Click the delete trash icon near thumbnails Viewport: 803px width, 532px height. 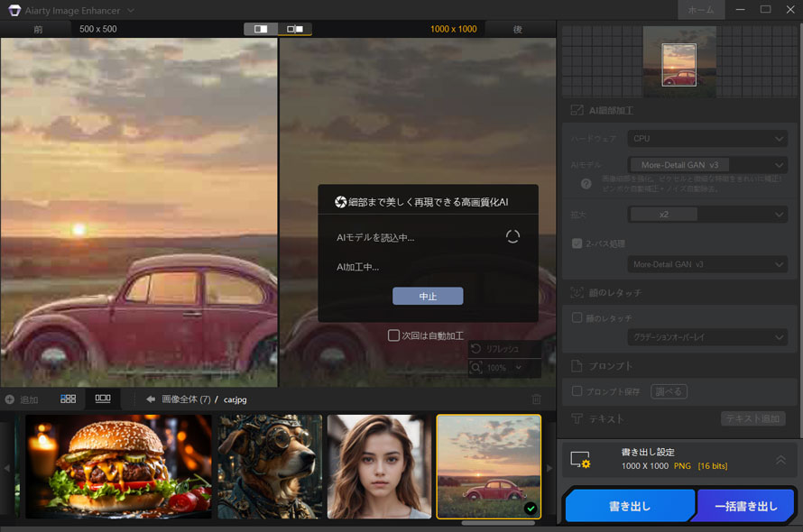coord(536,399)
